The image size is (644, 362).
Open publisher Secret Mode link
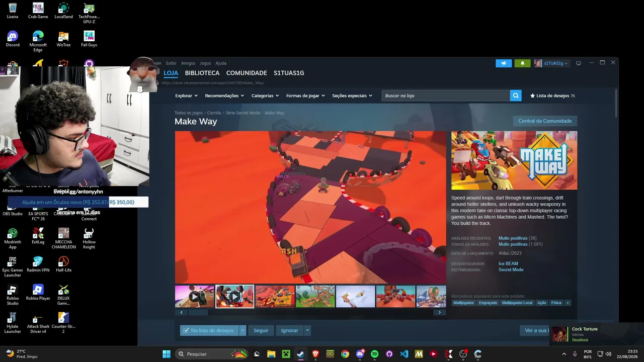coord(511,270)
